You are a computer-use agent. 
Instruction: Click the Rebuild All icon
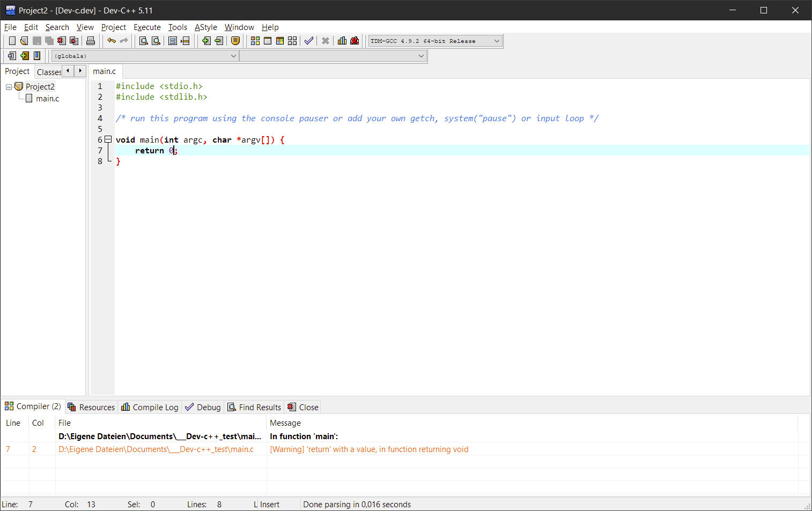(292, 41)
